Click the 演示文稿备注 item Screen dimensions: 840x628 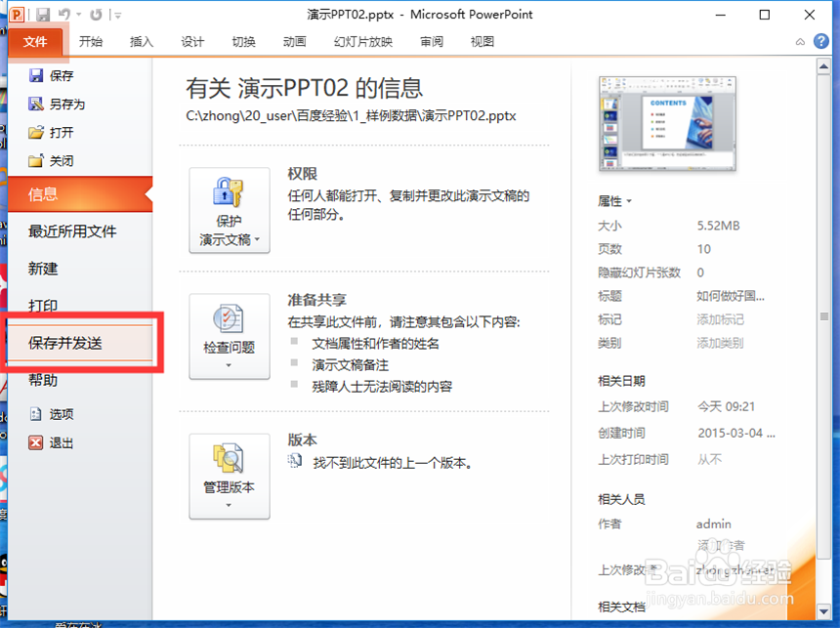351,365
